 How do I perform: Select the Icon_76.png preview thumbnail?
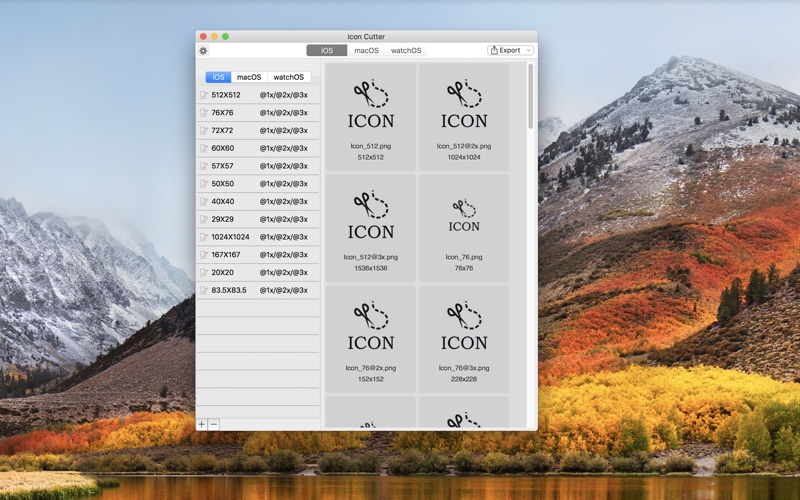[464, 228]
